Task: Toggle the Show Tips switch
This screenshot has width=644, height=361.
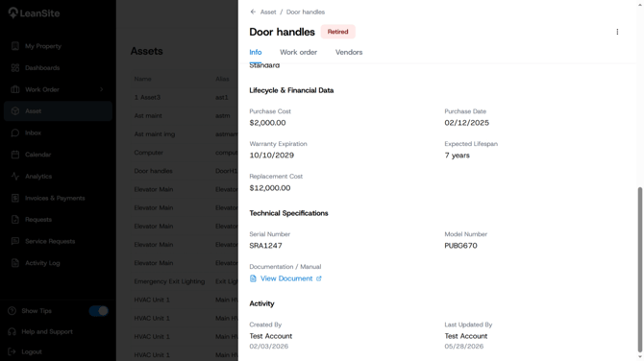Action: (99, 311)
